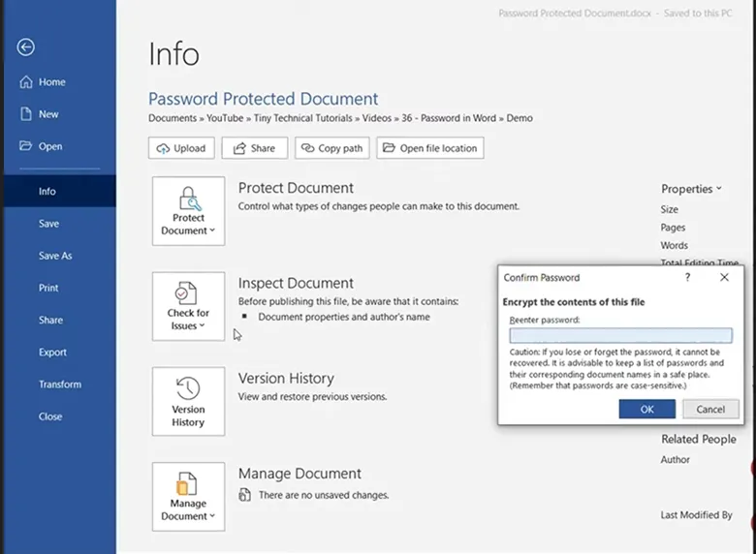This screenshot has height=554, width=756.
Task: Open the Home page in sidebar
Action: pos(52,82)
